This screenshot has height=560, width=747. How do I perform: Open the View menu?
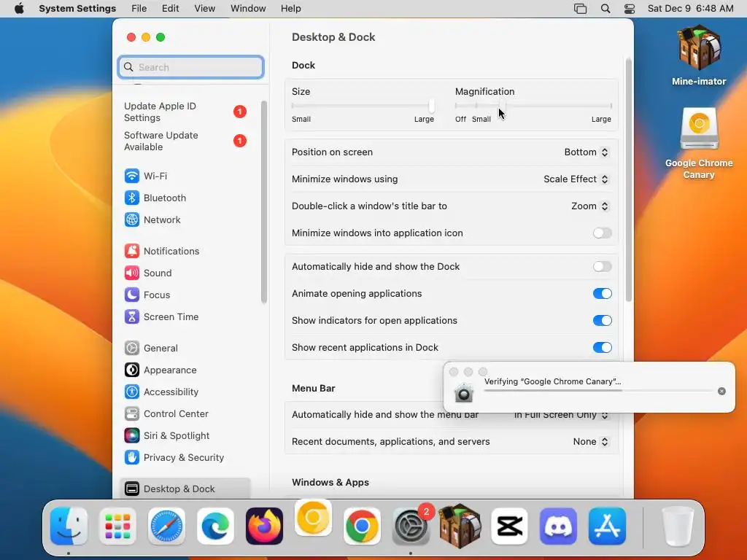[205, 9]
